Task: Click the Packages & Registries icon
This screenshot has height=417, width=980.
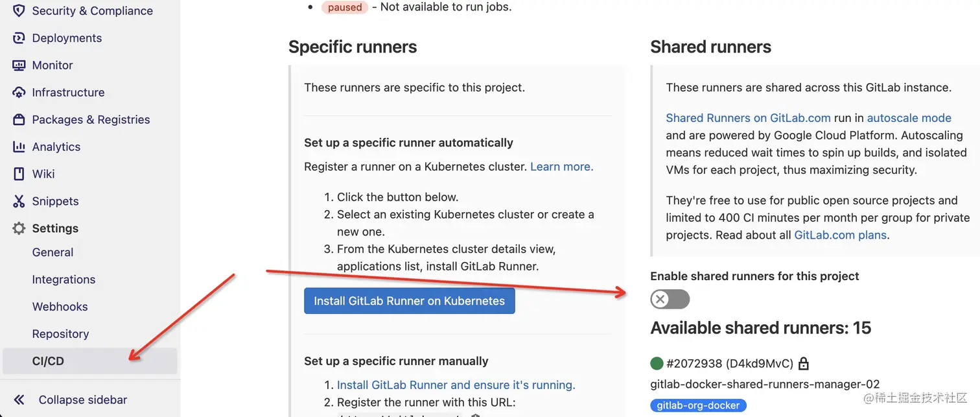Action: coord(19,120)
